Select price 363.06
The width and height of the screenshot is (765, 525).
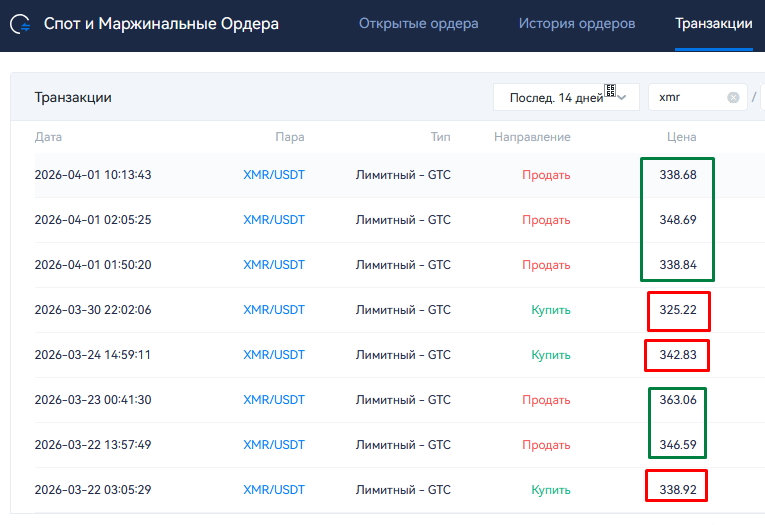678,400
